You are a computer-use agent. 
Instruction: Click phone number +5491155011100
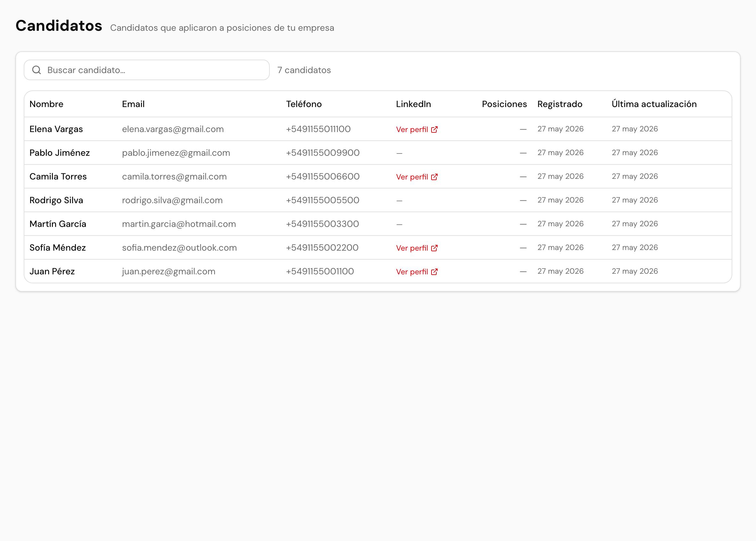318,129
